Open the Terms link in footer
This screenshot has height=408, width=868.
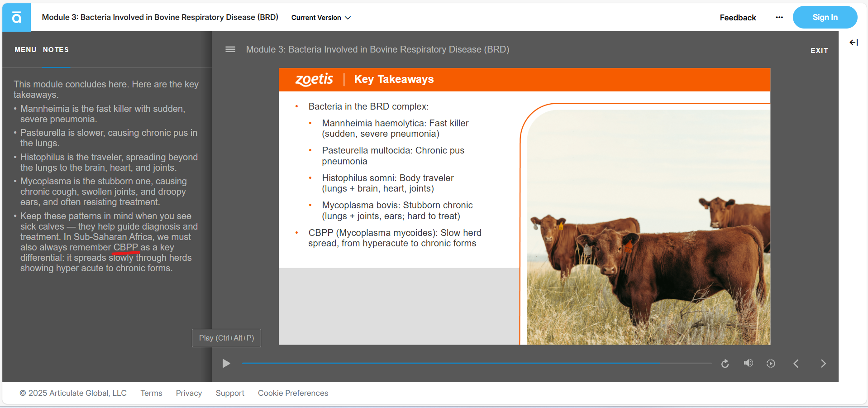[x=151, y=393]
